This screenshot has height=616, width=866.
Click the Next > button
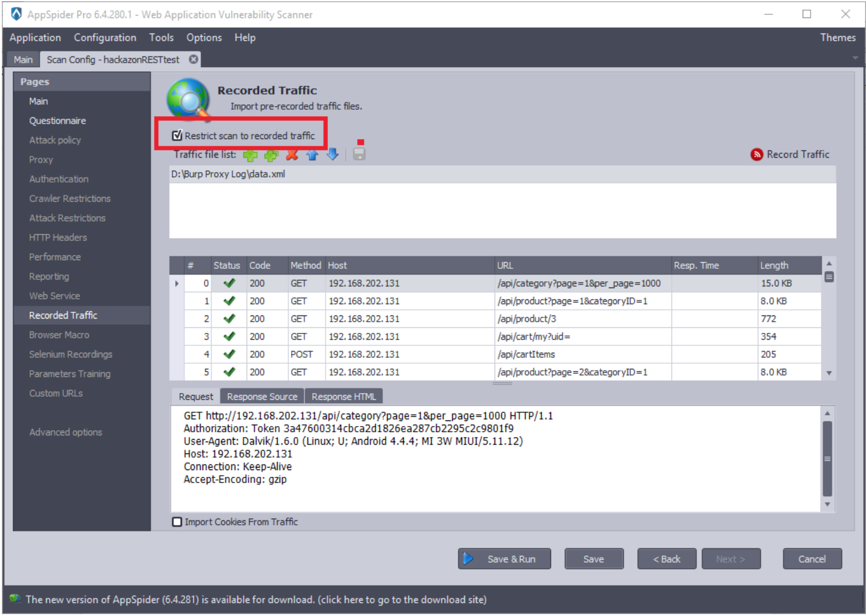point(731,559)
